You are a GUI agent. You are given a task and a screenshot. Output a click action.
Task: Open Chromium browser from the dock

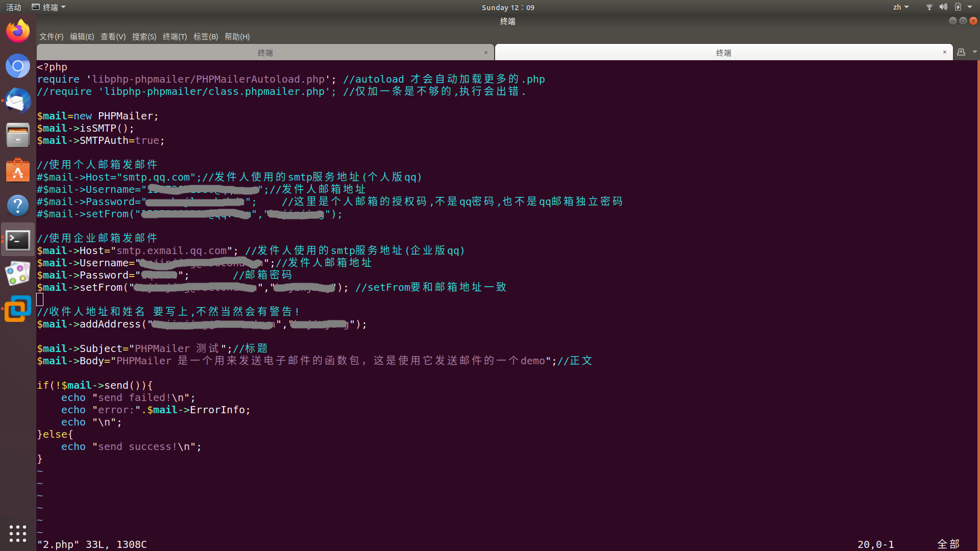coord(18,66)
